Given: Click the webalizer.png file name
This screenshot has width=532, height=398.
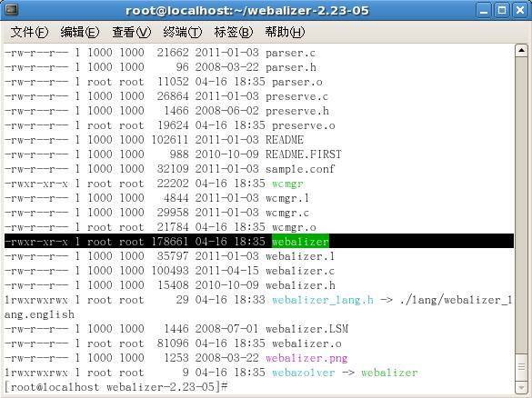Looking at the screenshot, I should tap(306, 358).
